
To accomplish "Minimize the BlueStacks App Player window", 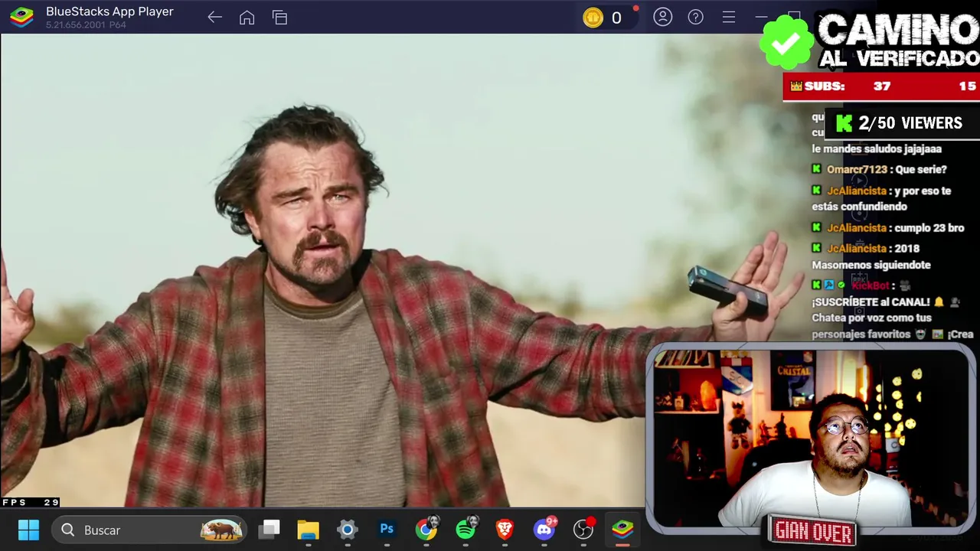I will (761, 17).
